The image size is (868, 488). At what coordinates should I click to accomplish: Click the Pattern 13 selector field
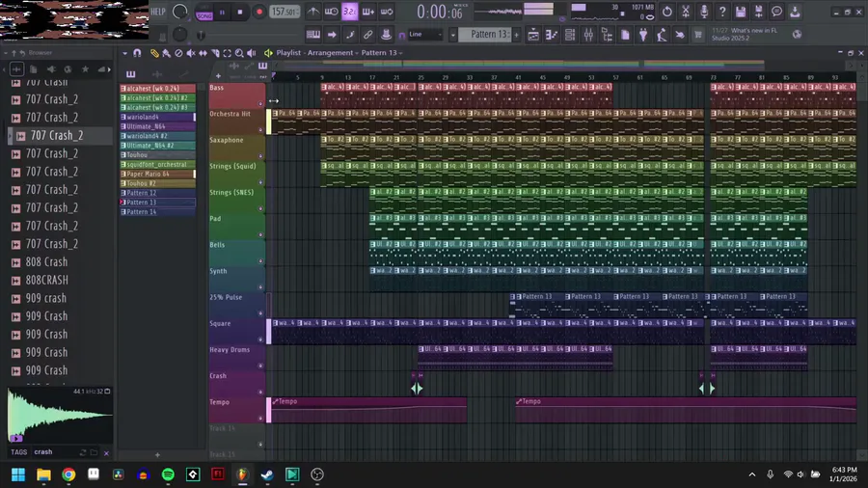pyautogui.click(x=484, y=35)
